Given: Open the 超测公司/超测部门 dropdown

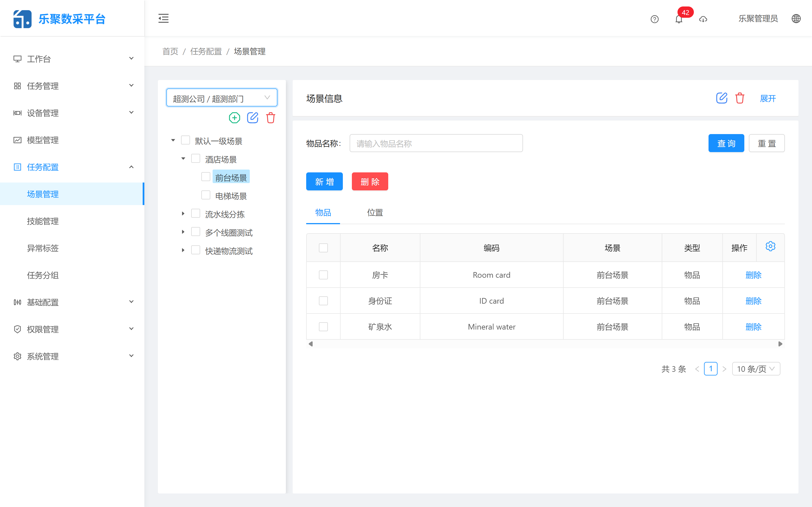Looking at the screenshot, I should [221, 97].
